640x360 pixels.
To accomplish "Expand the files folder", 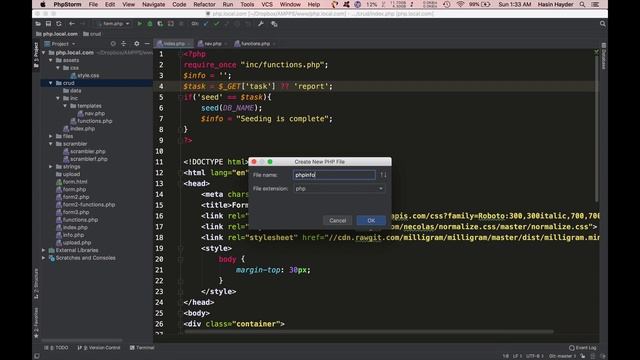I will click(x=51, y=136).
